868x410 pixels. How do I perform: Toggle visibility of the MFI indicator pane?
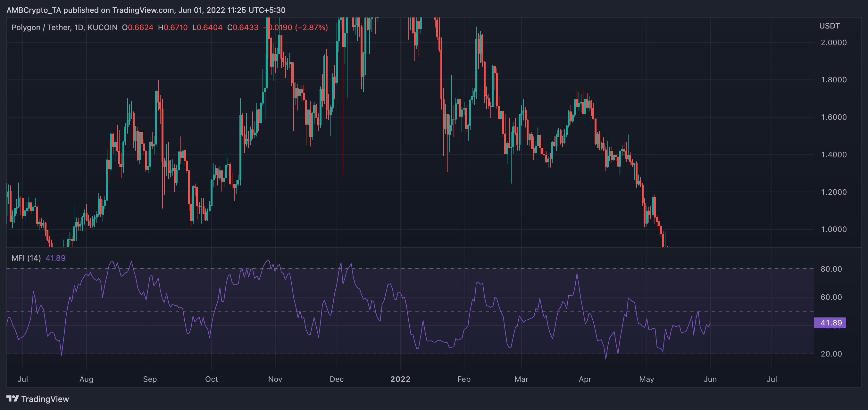[26, 258]
